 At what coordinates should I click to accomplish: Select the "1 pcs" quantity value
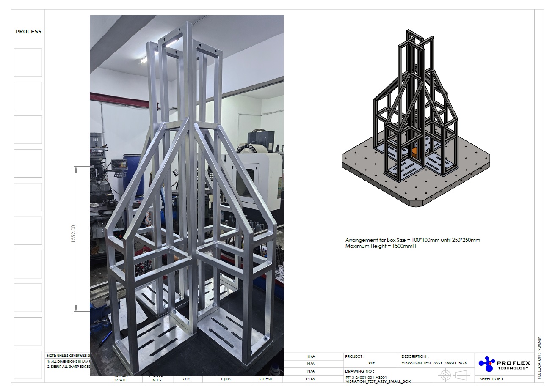pyautogui.click(x=225, y=379)
